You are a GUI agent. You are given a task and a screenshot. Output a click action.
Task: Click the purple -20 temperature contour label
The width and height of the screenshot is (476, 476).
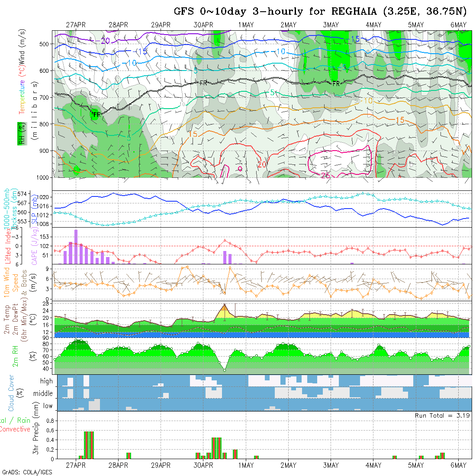103,40
